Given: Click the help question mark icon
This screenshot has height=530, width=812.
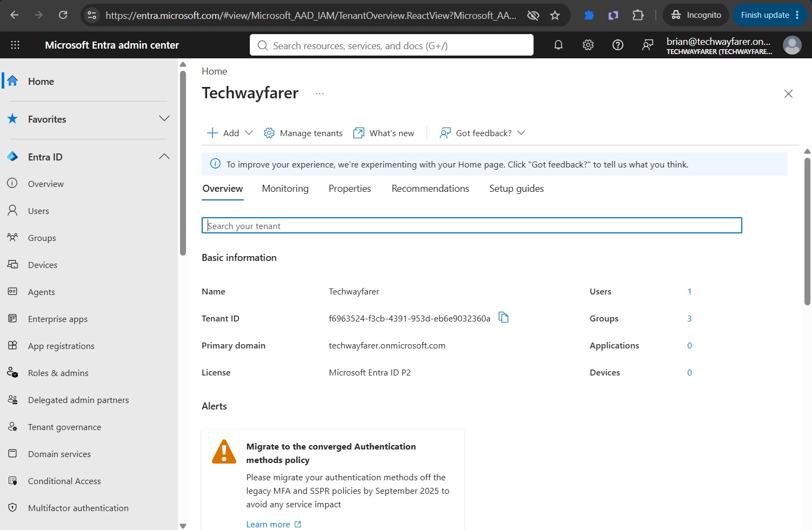Looking at the screenshot, I should [x=618, y=45].
